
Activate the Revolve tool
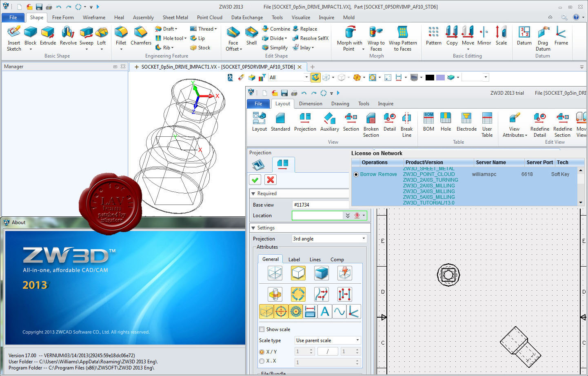(x=68, y=35)
